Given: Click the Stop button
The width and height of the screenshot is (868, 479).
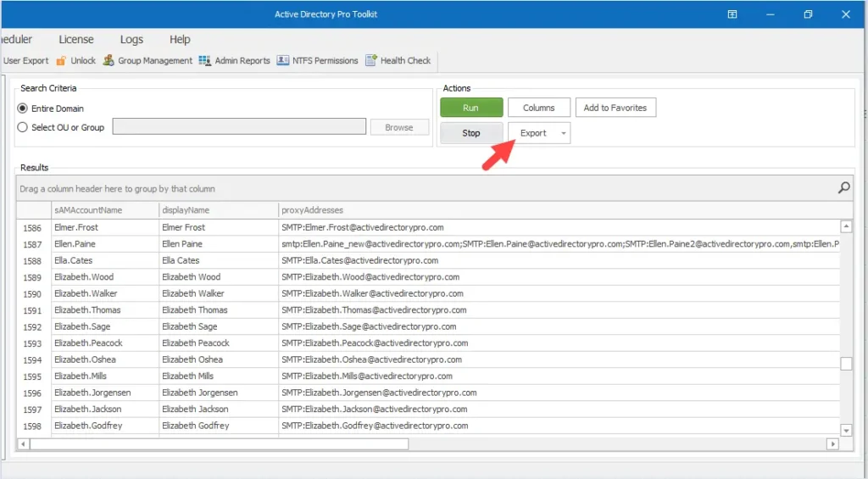Looking at the screenshot, I should coord(471,133).
